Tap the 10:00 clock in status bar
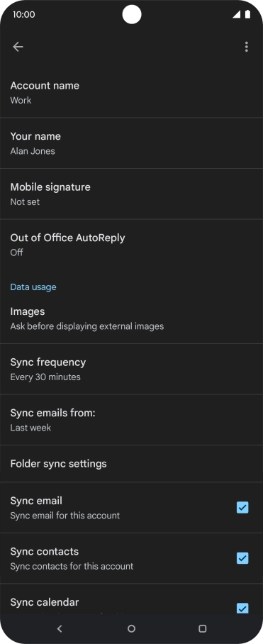Viewport: 263px width, 644px height. (24, 14)
